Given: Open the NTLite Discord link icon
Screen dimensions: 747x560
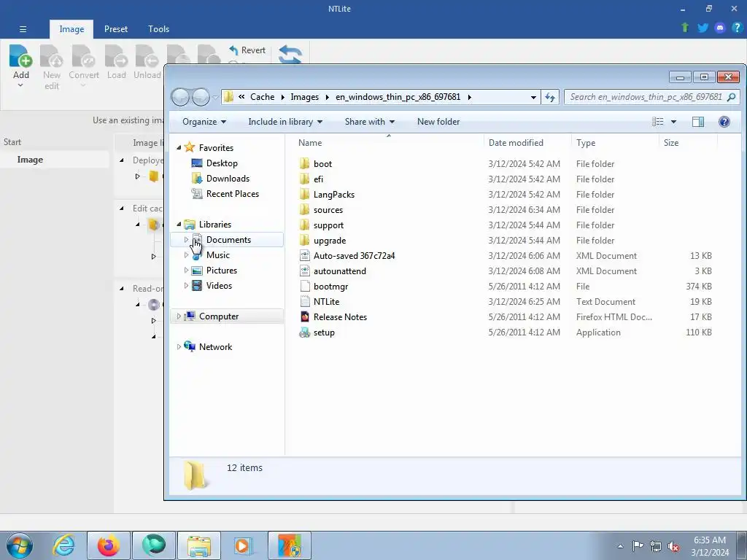Looking at the screenshot, I should (x=720, y=28).
